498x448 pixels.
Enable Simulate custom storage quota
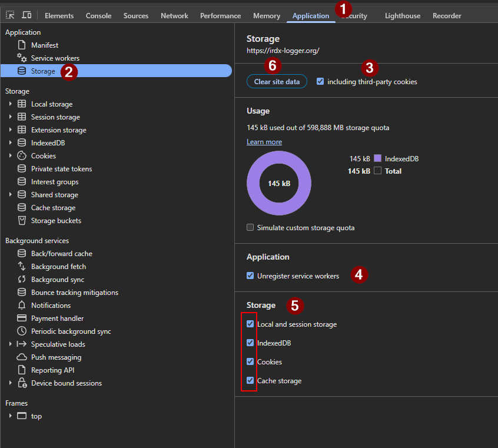[250, 227]
